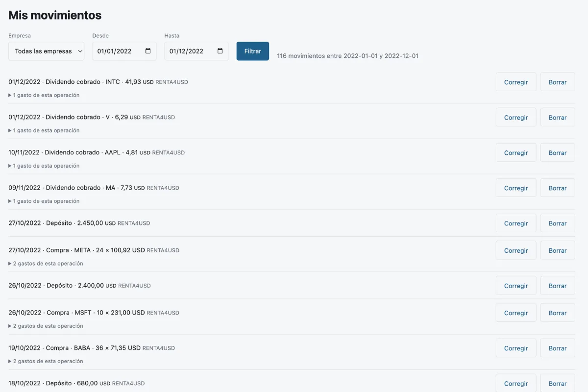Borrar the 2.450,00 USD deposit
Screen dimensions: 588x392
[558, 223]
